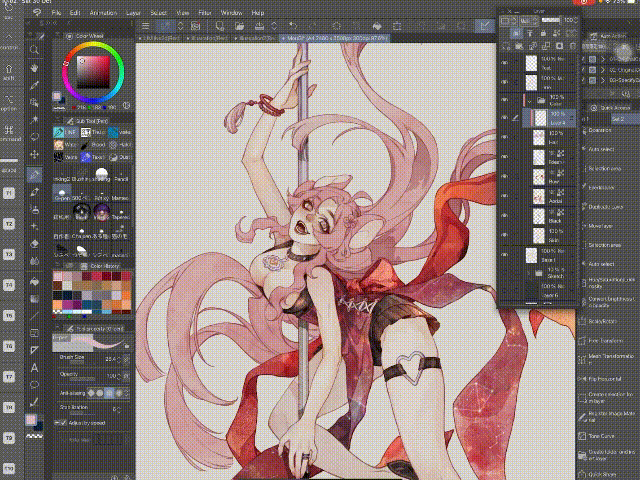Pick a shade in the color wheel square

point(93,72)
